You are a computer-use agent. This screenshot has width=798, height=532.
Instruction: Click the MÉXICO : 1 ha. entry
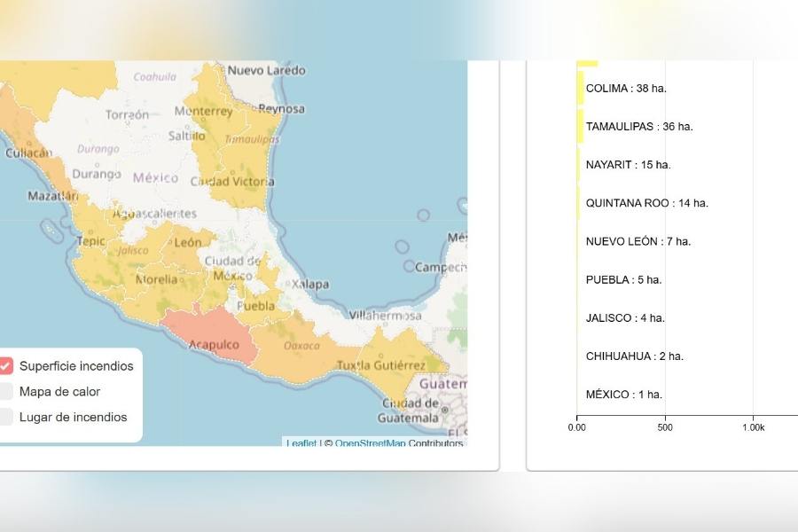(624, 394)
